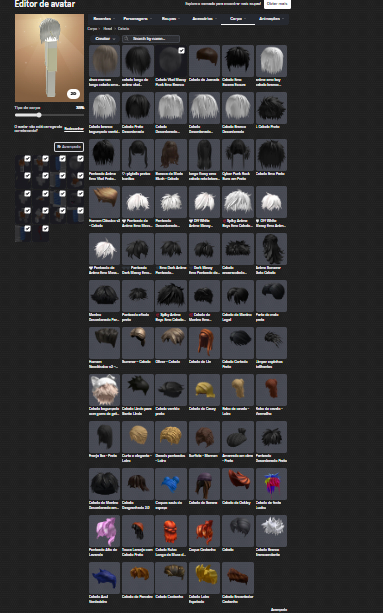
Task: Select the black pigtails hair
Action: click(x=138, y=155)
